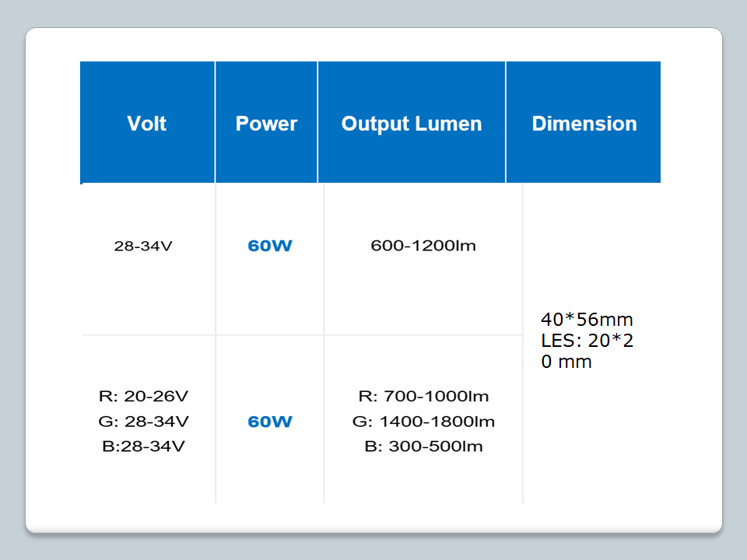This screenshot has width=747, height=560.
Task: Select the 600-1200lm output value
Action: pos(423,247)
